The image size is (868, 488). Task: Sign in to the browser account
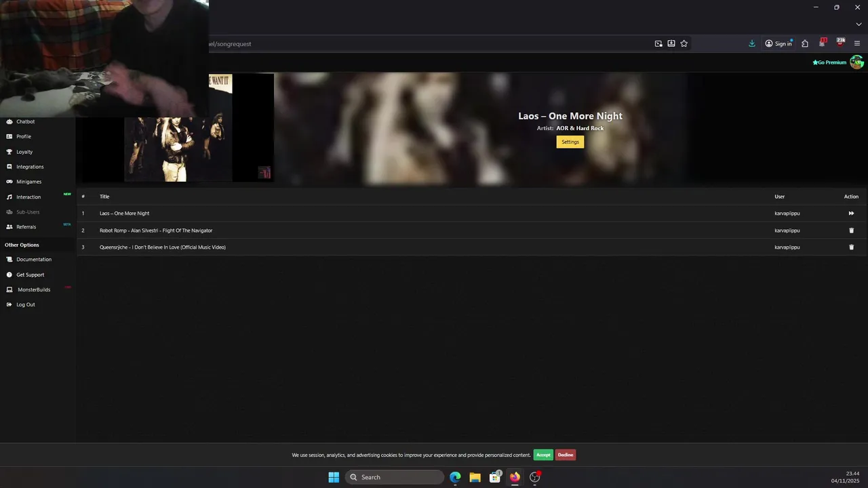[778, 43]
